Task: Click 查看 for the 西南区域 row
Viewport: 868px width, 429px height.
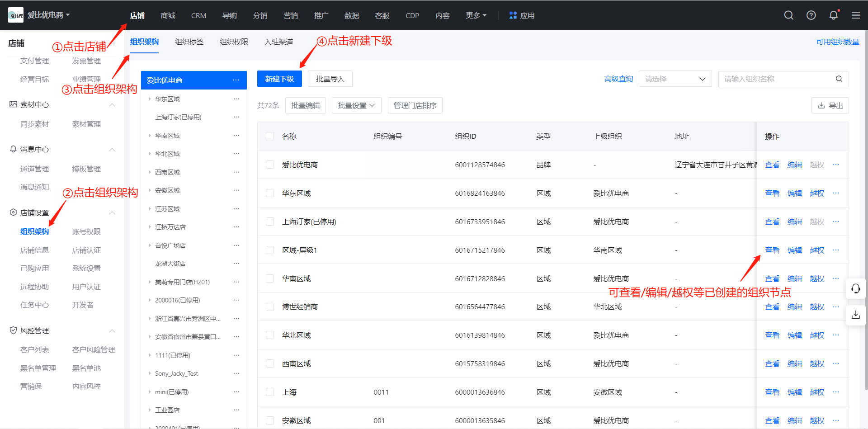Action: [772, 363]
